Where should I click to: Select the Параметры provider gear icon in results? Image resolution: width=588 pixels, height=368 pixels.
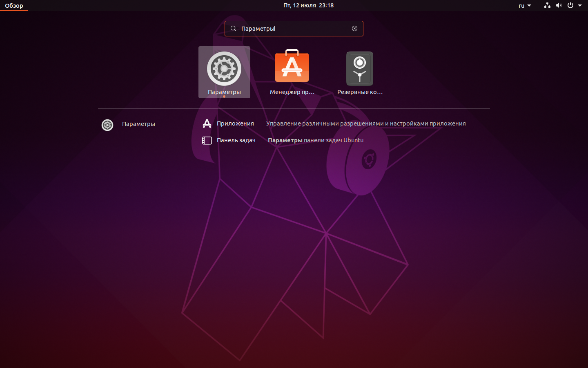pyautogui.click(x=107, y=125)
